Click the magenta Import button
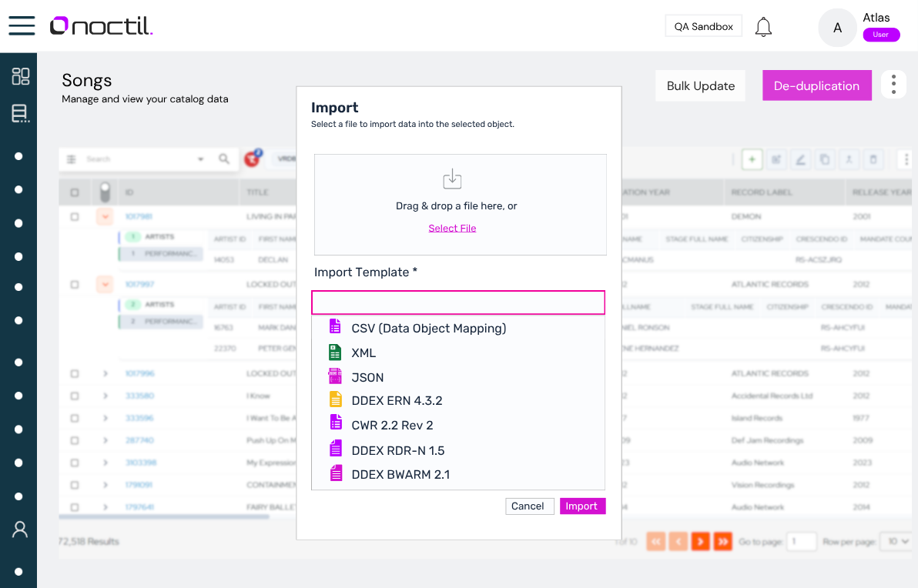The height and width of the screenshot is (588, 918). pos(582,506)
